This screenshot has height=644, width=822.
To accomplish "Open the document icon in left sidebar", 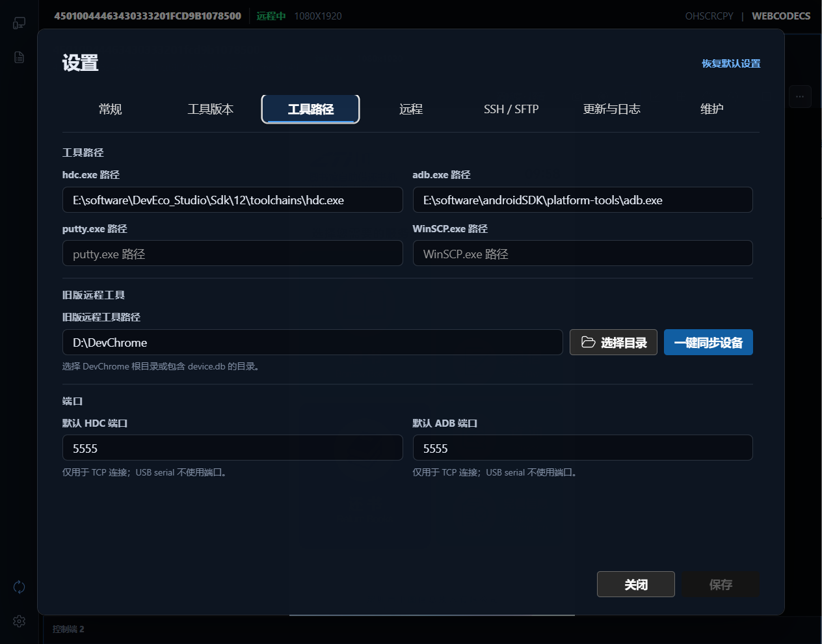I will tap(20, 57).
